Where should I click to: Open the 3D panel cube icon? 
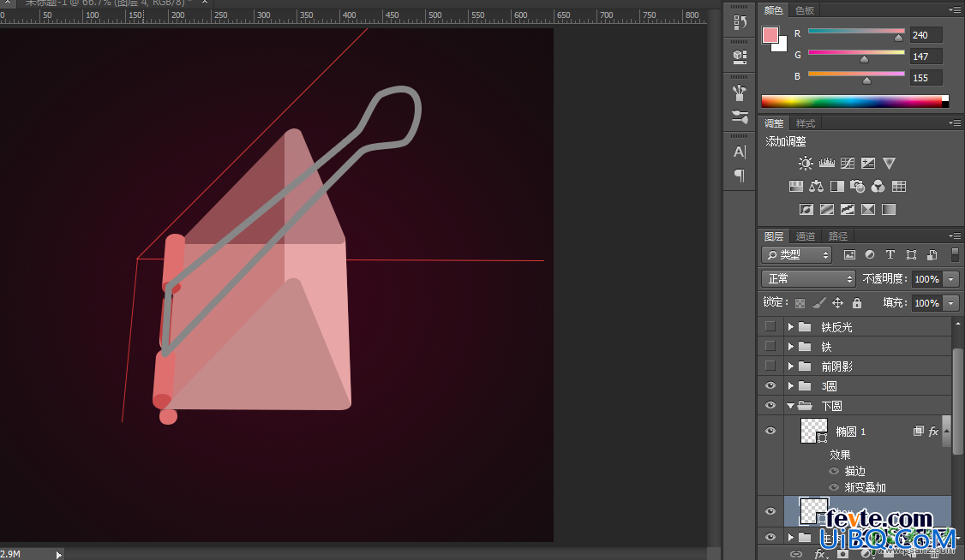740,57
